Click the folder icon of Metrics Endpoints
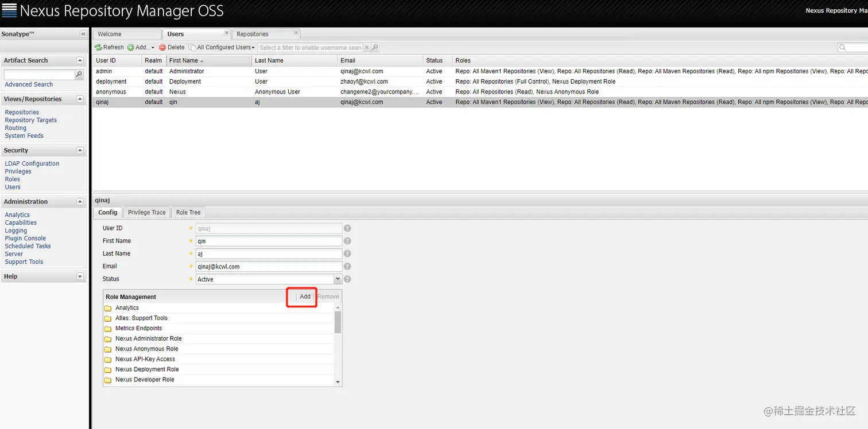Viewport: 868px width, 429px height. coord(107,329)
